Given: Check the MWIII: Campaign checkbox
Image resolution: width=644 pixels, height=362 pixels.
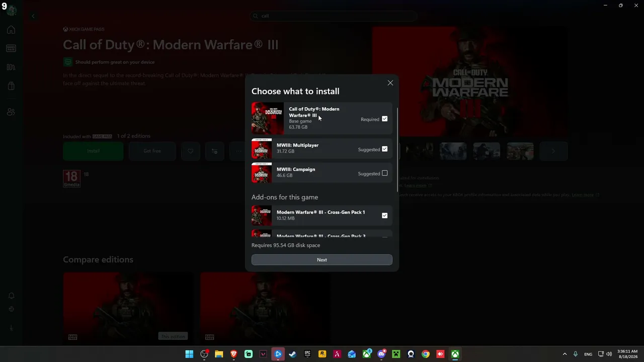Looking at the screenshot, I should 384,173.
